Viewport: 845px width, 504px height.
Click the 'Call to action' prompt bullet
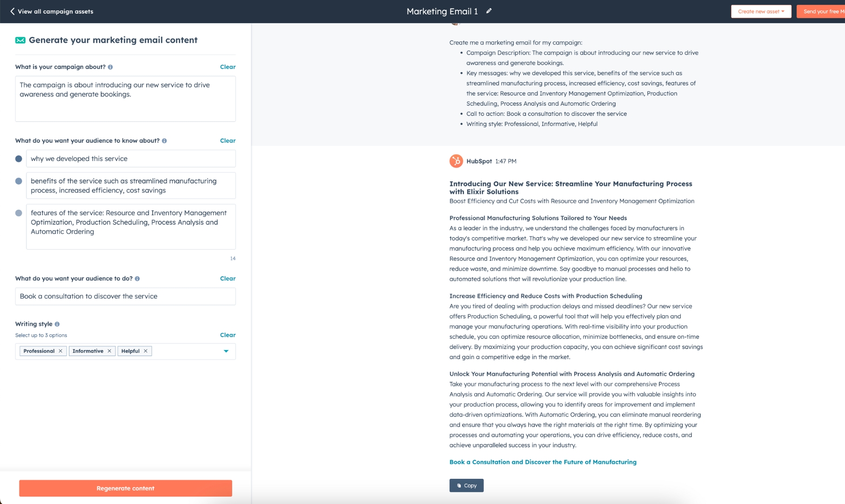[x=546, y=114]
